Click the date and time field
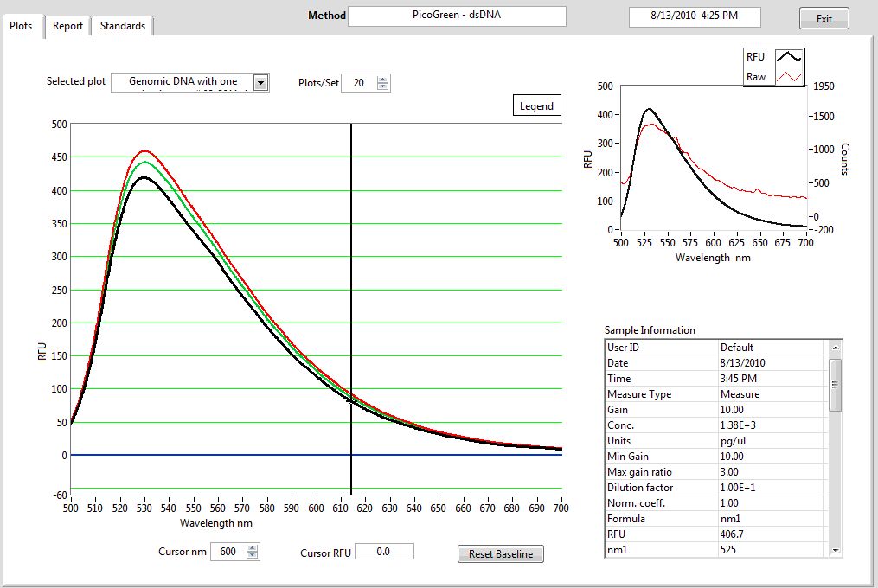Image resolution: width=878 pixels, height=588 pixels. click(695, 16)
